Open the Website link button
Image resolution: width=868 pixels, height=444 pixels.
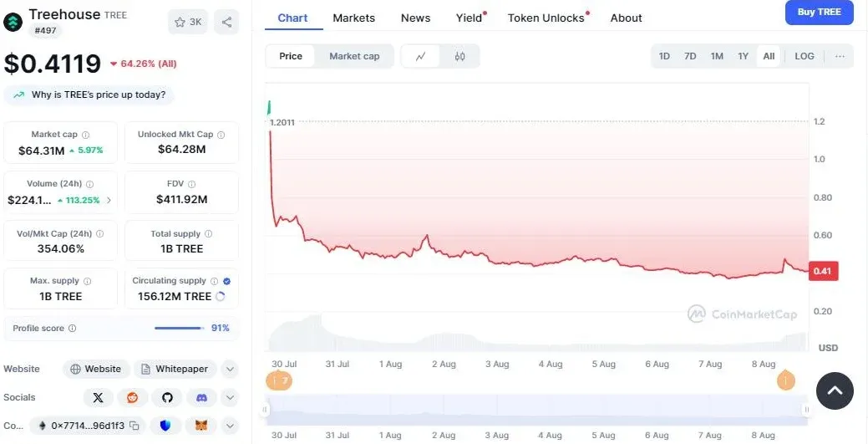(96, 369)
